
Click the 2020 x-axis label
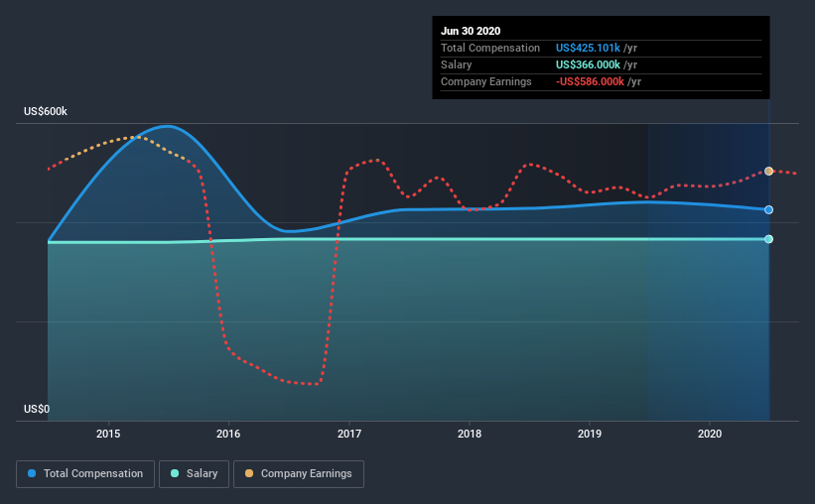click(710, 434)
